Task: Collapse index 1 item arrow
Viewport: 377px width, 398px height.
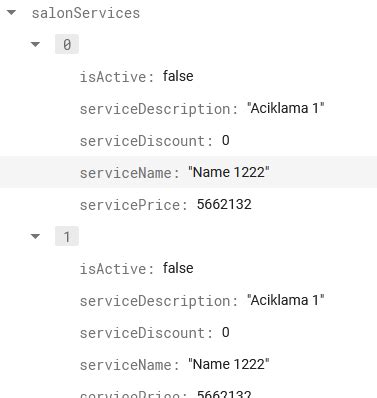Action: click(x=35, y=236)
